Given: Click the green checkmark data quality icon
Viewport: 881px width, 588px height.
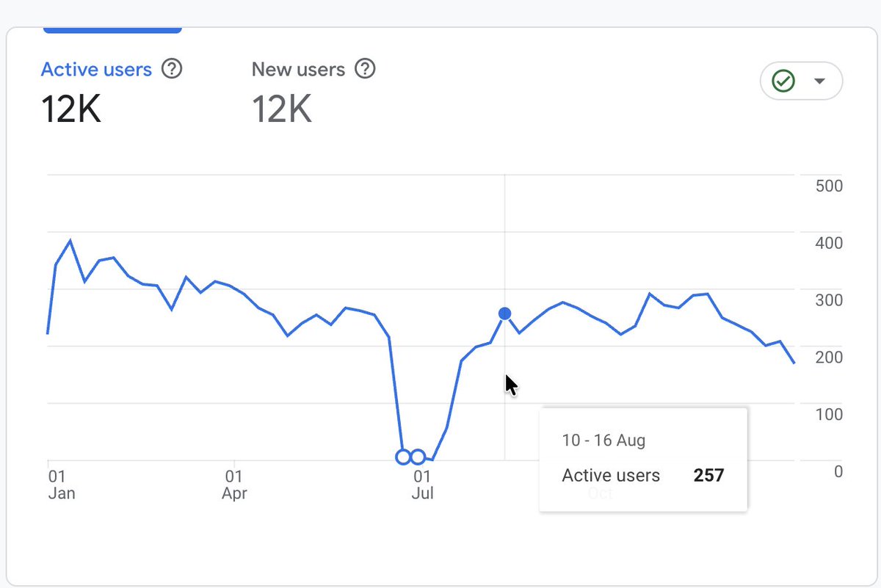Looking at the screenshot, I should click(784, 81).
